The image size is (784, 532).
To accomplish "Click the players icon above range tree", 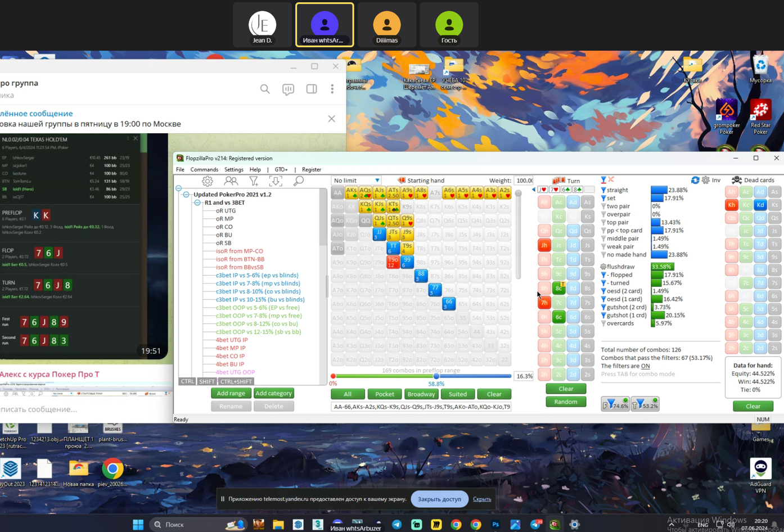I will click(x=231, y=181).
